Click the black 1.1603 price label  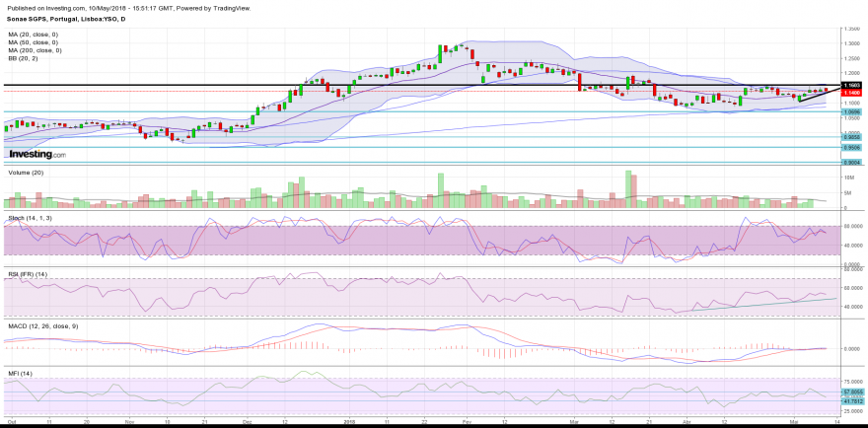[x=849, y=85]
